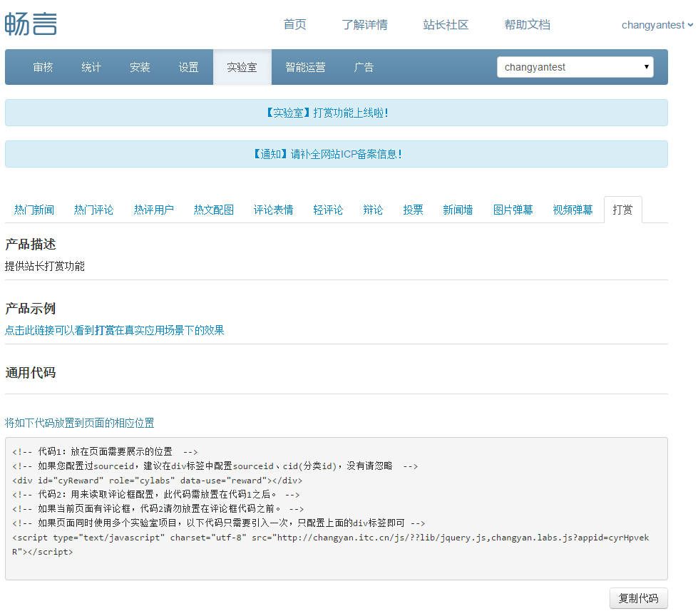
Task: Visit the 站长社区 link
Action: click(x=446, y=25)
